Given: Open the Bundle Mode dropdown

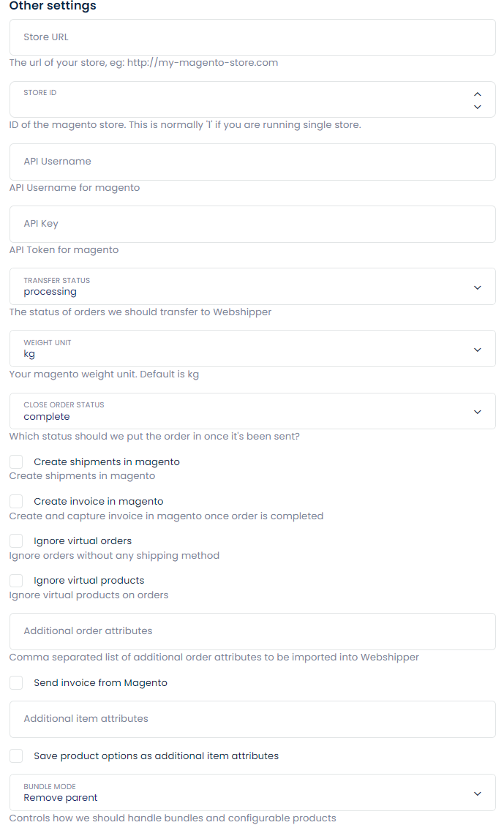Looking at the screenshot, I should coord(252,793).
